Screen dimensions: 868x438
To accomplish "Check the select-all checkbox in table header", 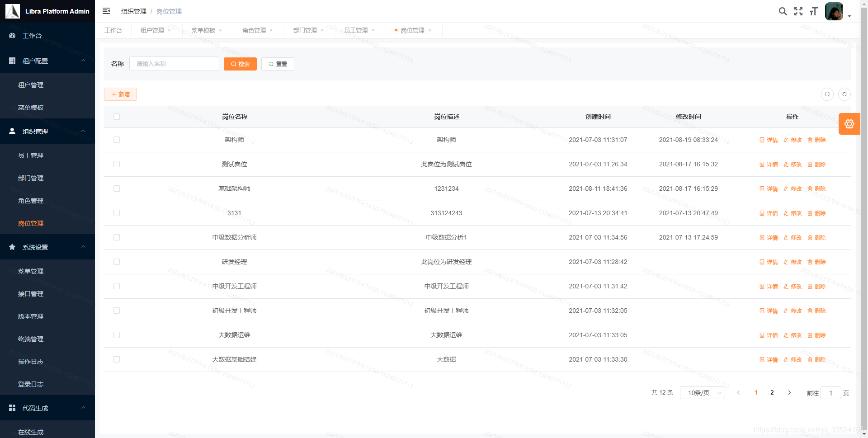I will click(x=117, y=117).
